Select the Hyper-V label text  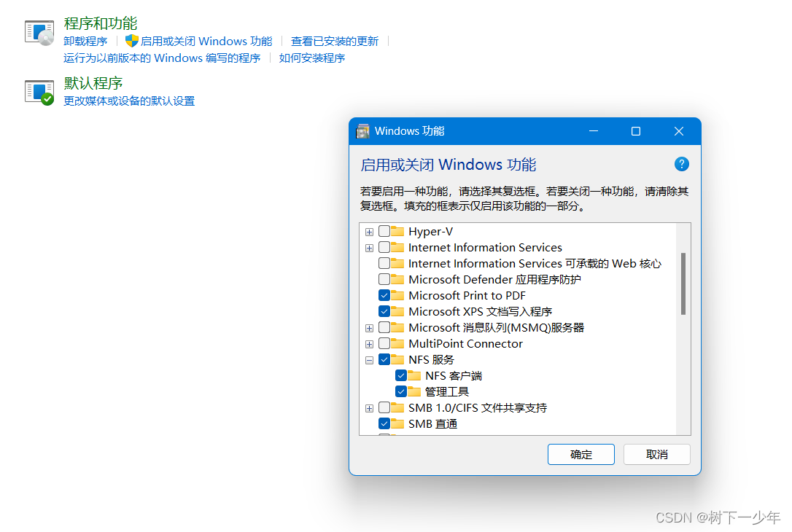coord(431,232)
